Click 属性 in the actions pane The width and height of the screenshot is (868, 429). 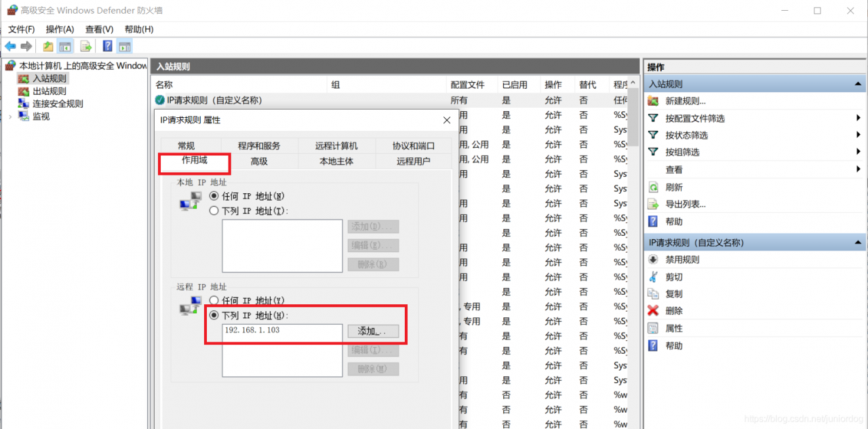point(674,328)
